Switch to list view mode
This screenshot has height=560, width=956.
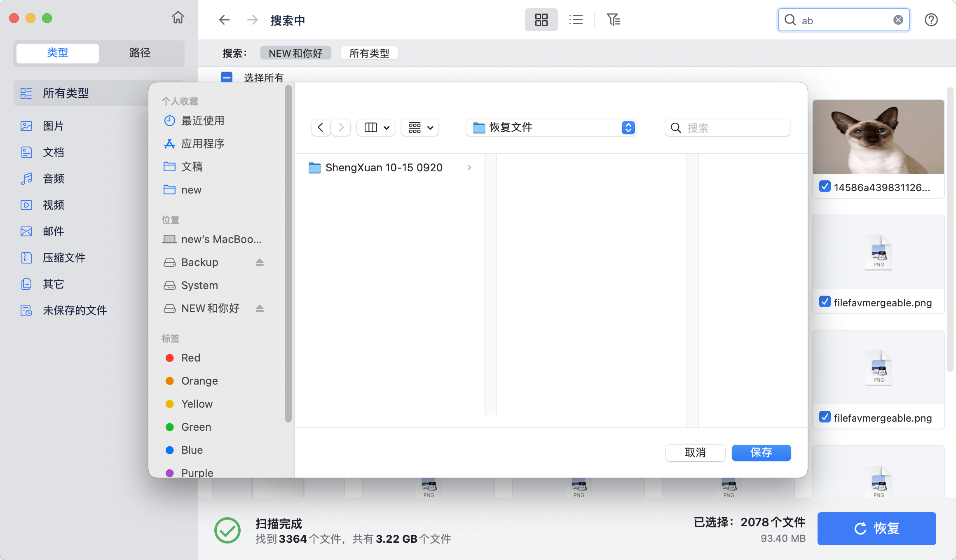pos(576,19)
